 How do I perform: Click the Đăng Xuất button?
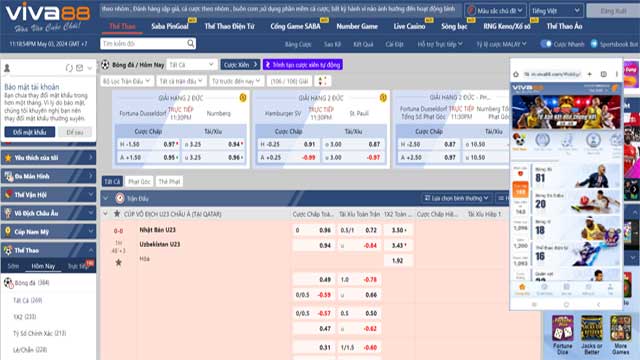tap(613, 11)
